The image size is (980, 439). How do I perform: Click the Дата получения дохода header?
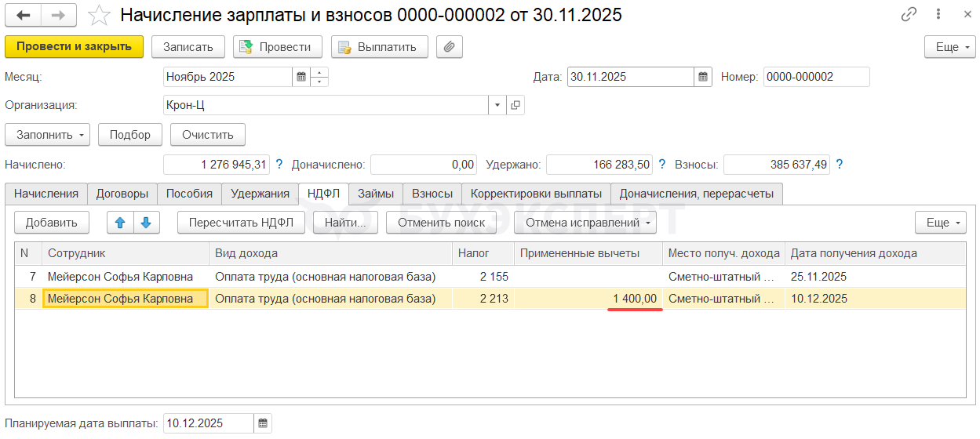pyautogui.click(x=875, y=253)
